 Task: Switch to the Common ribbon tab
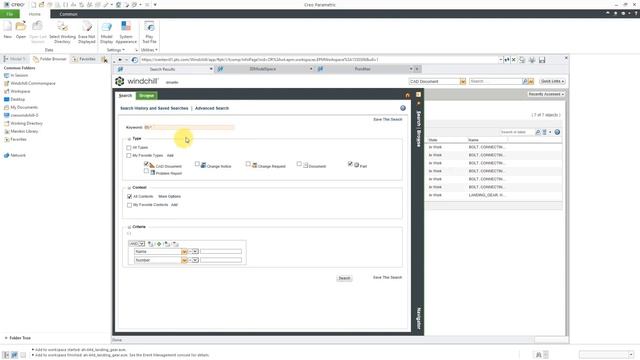pyautogui.click(x=68, y=14)
